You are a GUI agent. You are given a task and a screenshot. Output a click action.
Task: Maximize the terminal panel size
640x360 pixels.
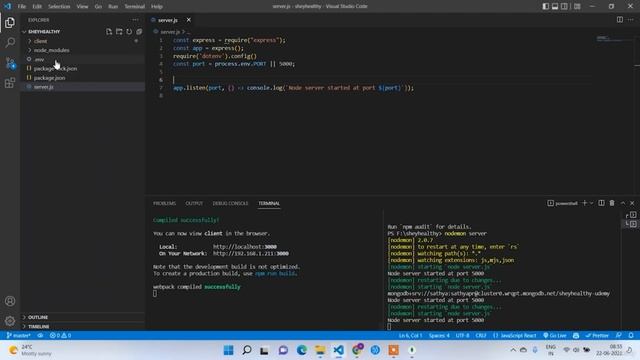(623, 203)
